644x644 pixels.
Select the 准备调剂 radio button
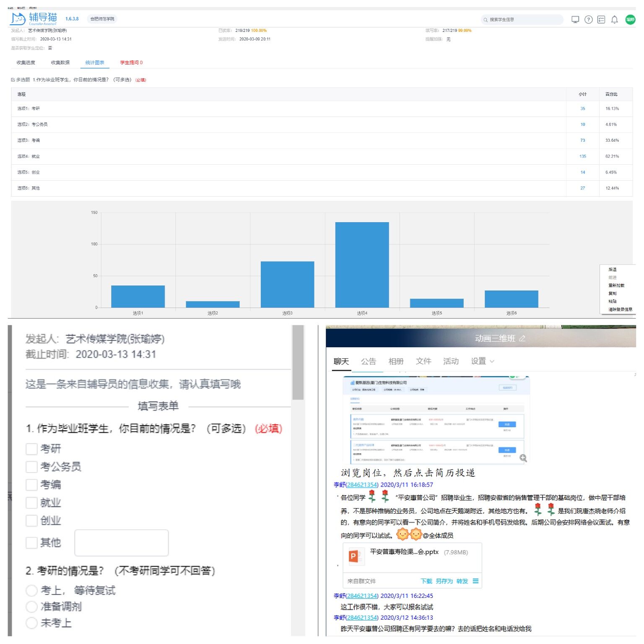pos(32,606)
